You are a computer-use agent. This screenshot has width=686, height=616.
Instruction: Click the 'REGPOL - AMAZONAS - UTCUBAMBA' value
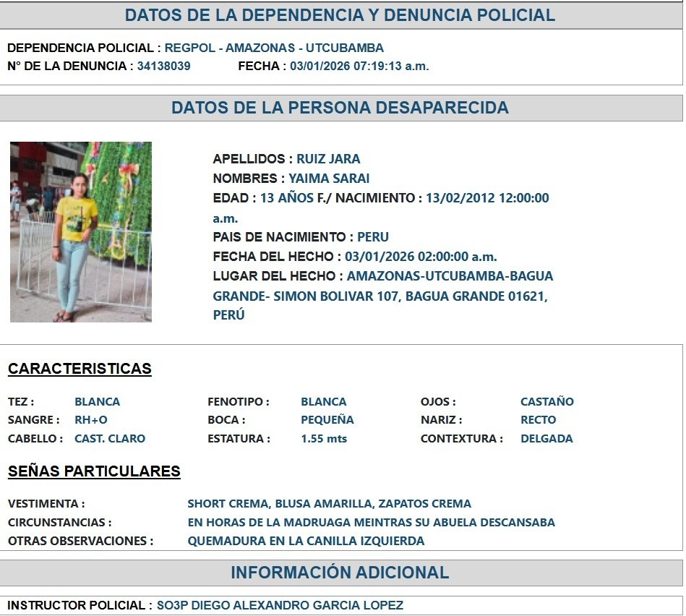coord(274,48)
